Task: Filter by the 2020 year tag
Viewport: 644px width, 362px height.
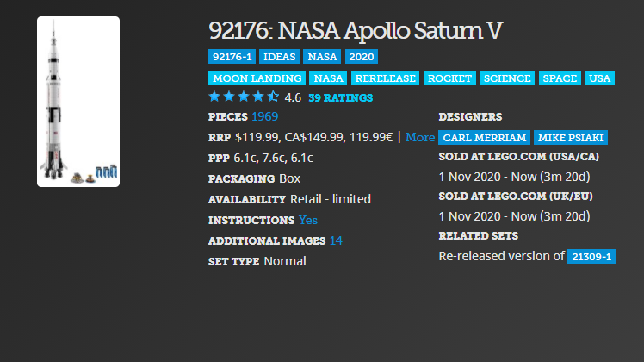Action: pyautogui.click(x=362, y=57)
